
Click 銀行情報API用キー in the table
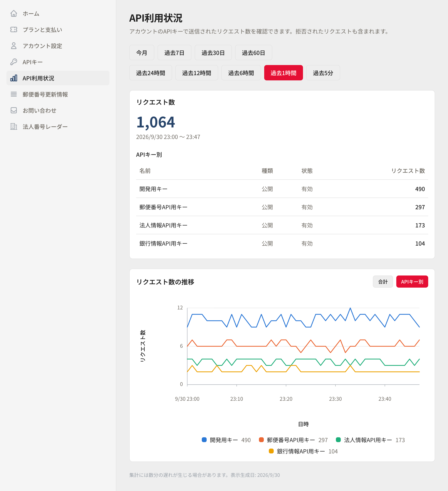pyautogui.click(x=163, y=244)
